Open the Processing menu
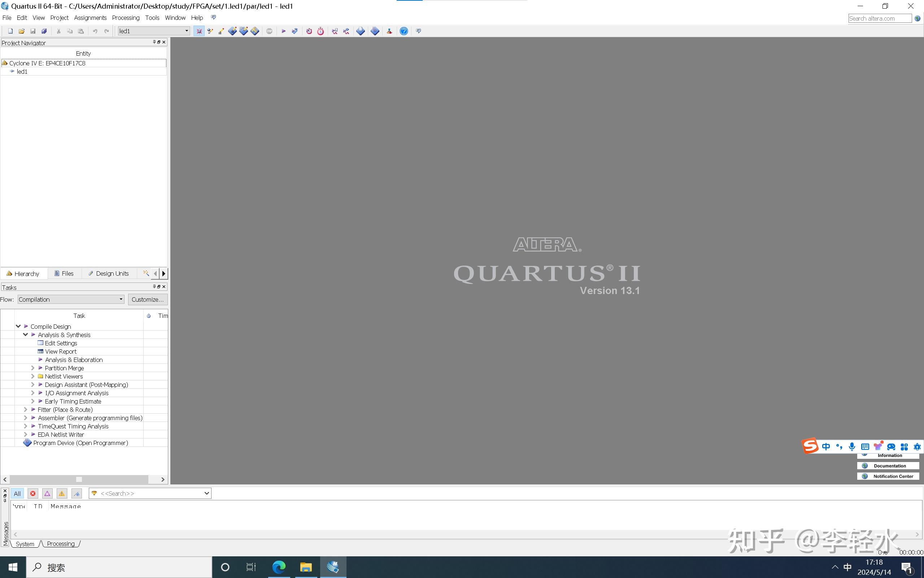The width and height of the screenshot is (924, 578). point(126,18)
